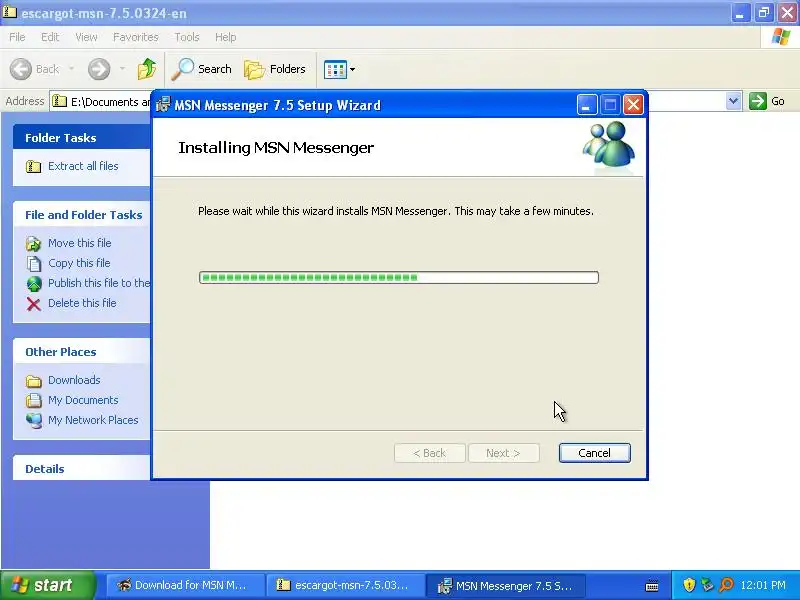
Task: Expand the Address bar dropdown
Action: coord(733,101)
